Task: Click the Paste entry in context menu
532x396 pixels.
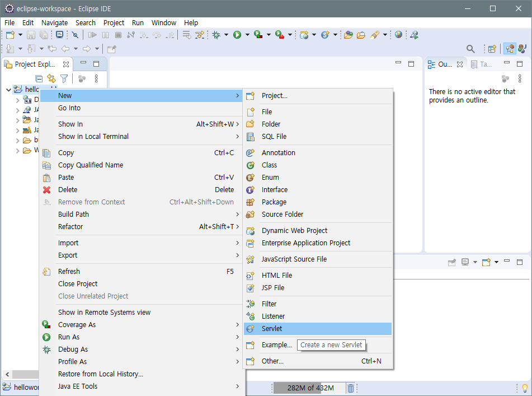Action: pos(141,178)
